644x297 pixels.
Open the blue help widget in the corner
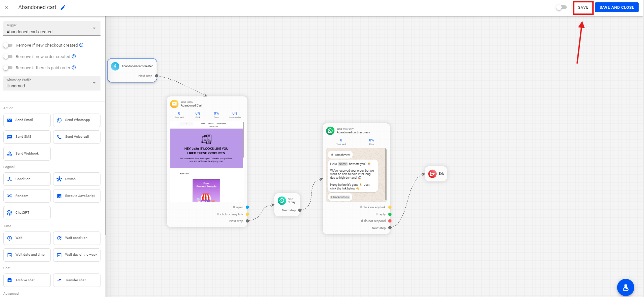[x=625, y=288]
